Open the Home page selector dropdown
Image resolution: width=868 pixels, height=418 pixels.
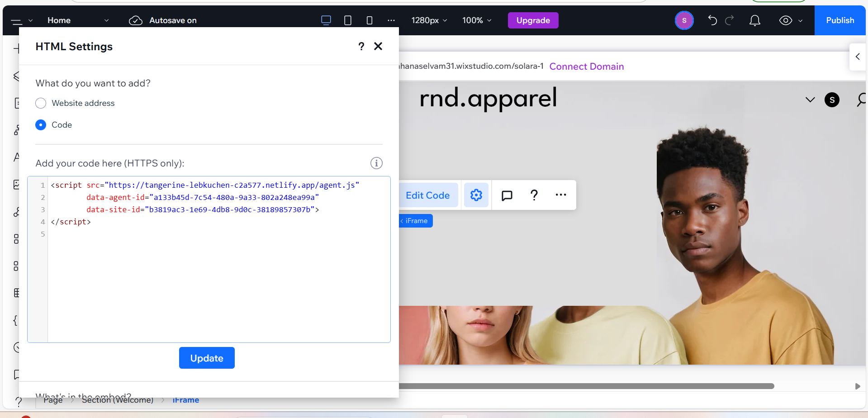78,20
